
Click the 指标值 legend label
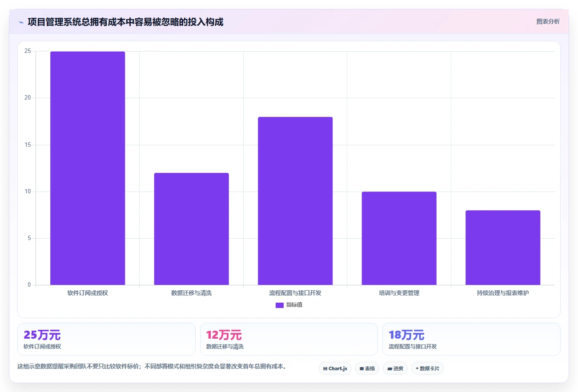tap(294, 305)
